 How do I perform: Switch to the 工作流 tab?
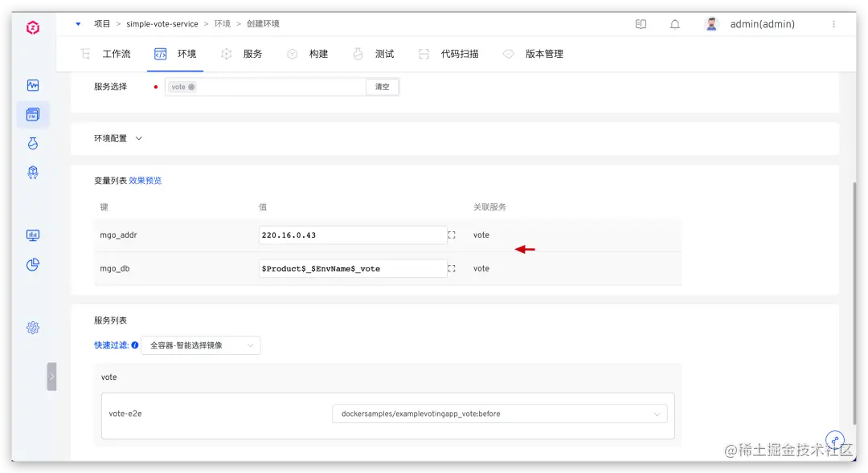coord(117,54)
